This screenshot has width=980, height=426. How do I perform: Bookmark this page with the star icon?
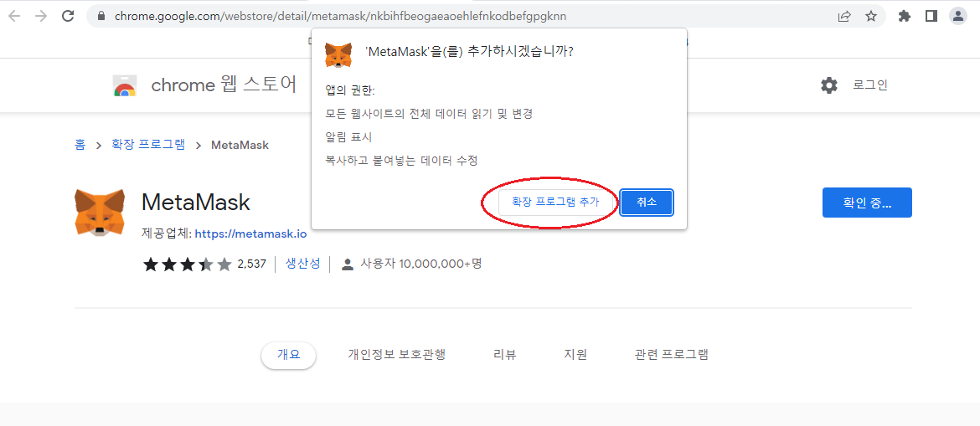click(870, 16)
